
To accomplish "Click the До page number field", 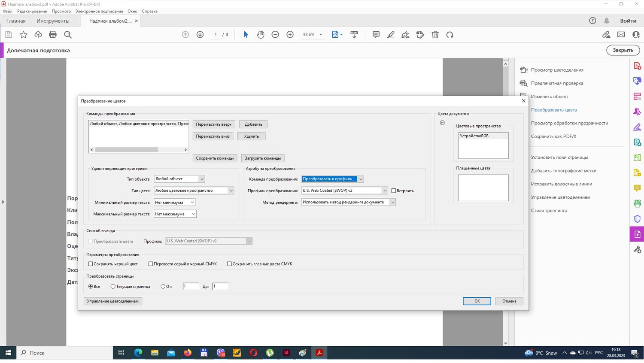I will pyautogui.click(x=220, y=286).
